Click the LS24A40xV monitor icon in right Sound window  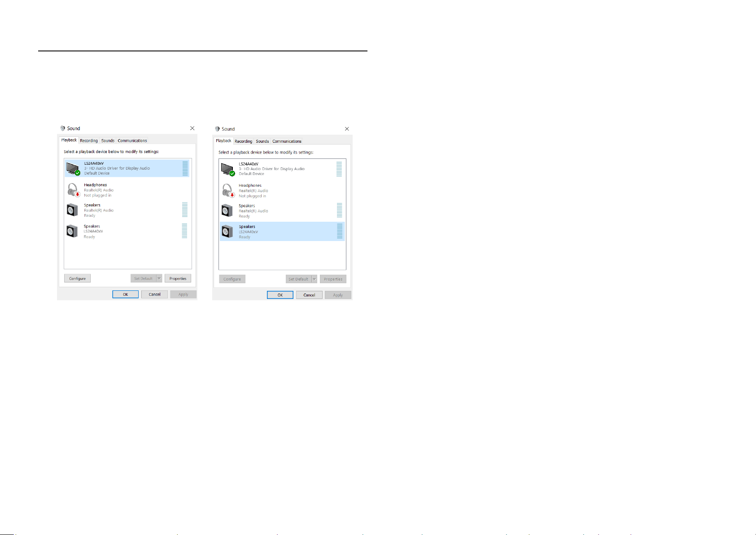[x=227, y=169]
